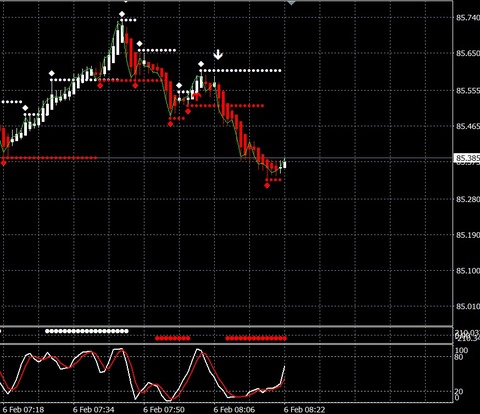Click the 6 Feb 08:06 time label

coord(234,409)
